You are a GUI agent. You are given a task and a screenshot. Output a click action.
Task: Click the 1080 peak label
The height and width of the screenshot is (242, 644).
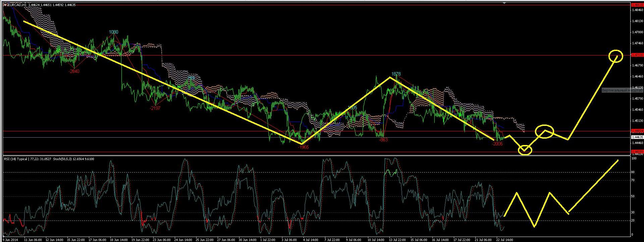tap(113, 32)
